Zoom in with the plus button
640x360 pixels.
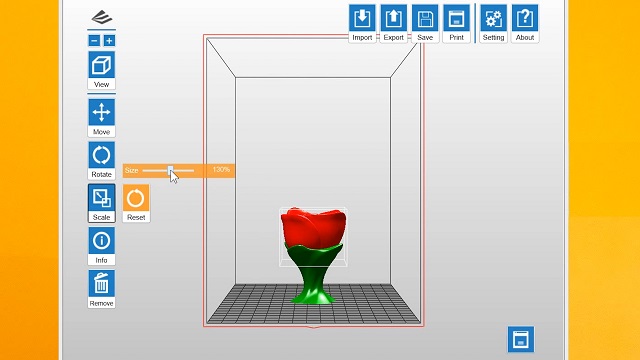[x=109, y=40]
